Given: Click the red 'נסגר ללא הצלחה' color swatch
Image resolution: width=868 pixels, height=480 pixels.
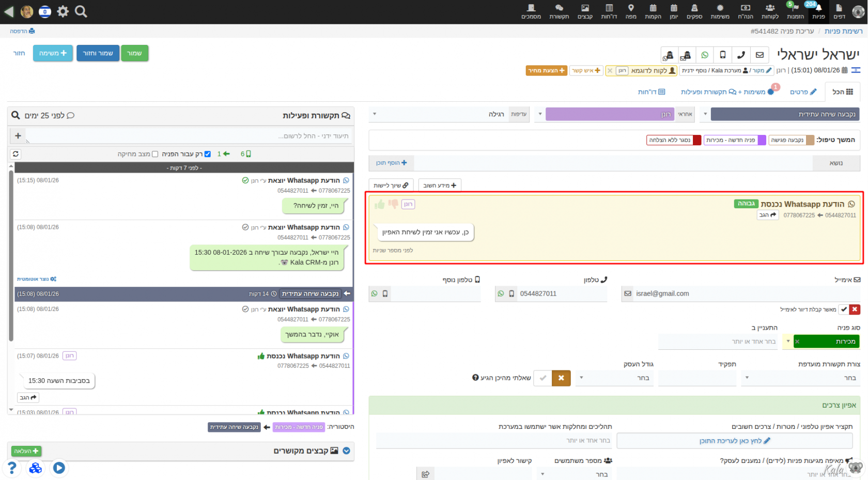Looking at the screenshot, I should [x=697, y=140].
